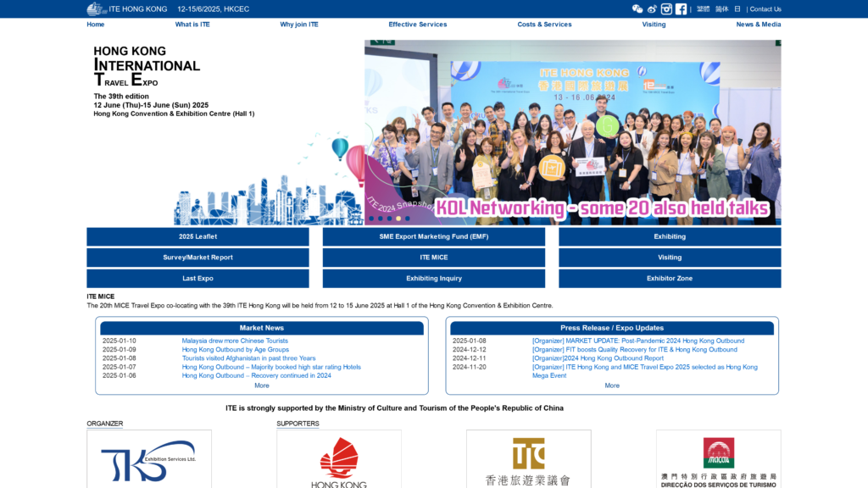Click the Macao tourism office supporter logo

[x=719, y=459]
